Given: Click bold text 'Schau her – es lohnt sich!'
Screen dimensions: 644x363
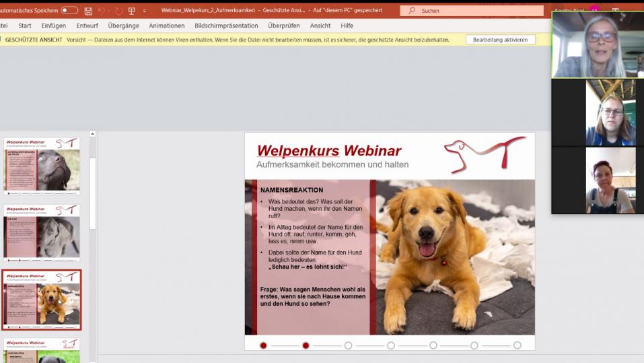Looking at the screenshot, I should (x=308, y=267).
